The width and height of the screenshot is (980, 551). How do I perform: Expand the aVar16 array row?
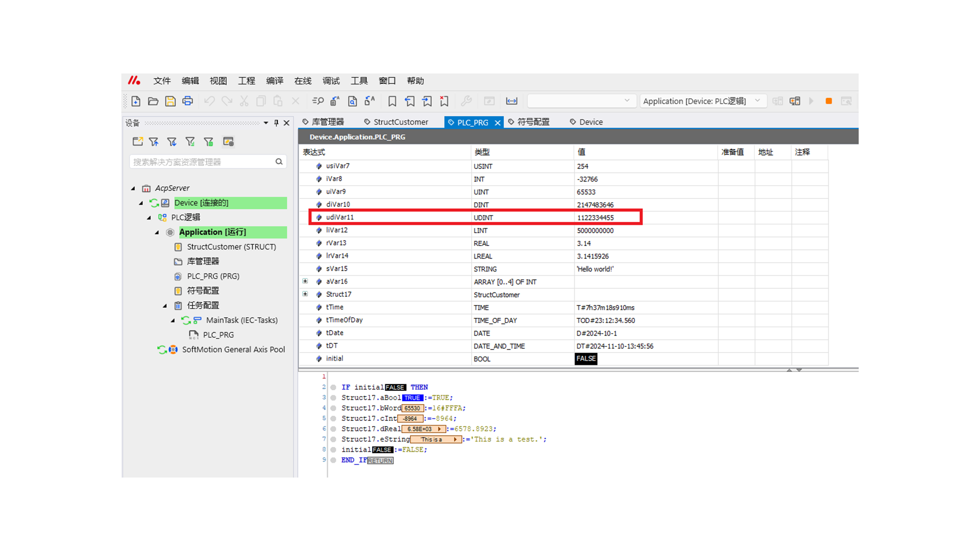305,281
